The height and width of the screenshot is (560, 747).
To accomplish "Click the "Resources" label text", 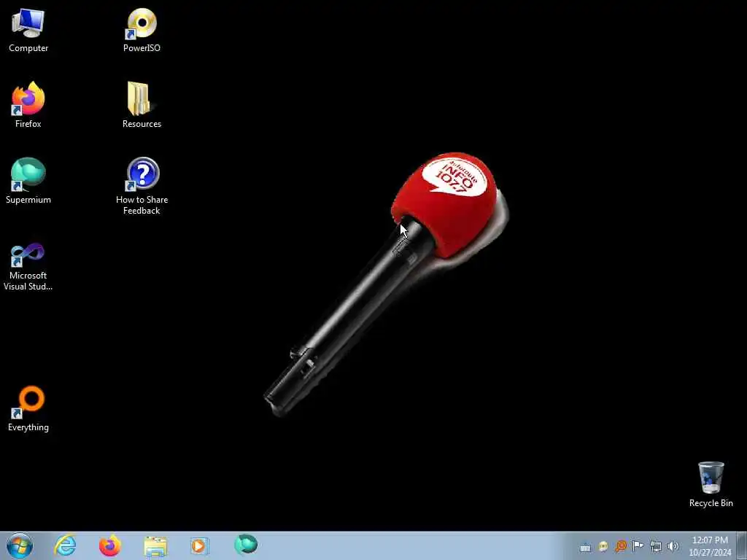I will pyautogui.click(x=142, y=124).
